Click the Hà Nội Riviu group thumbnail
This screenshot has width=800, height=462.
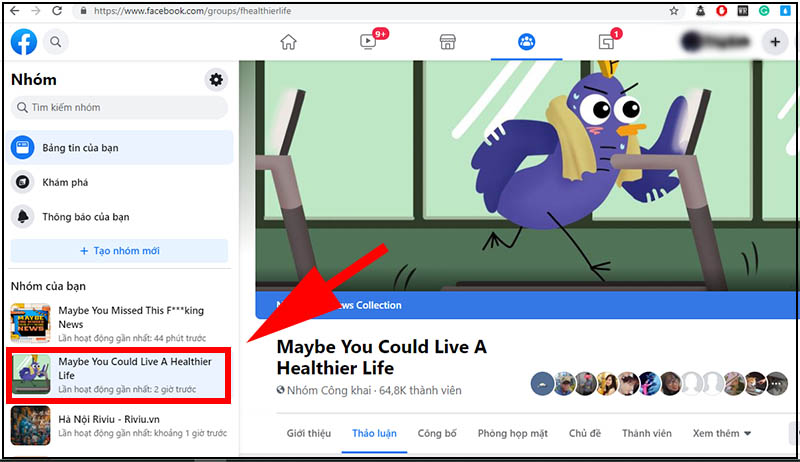tap(31, 425)
